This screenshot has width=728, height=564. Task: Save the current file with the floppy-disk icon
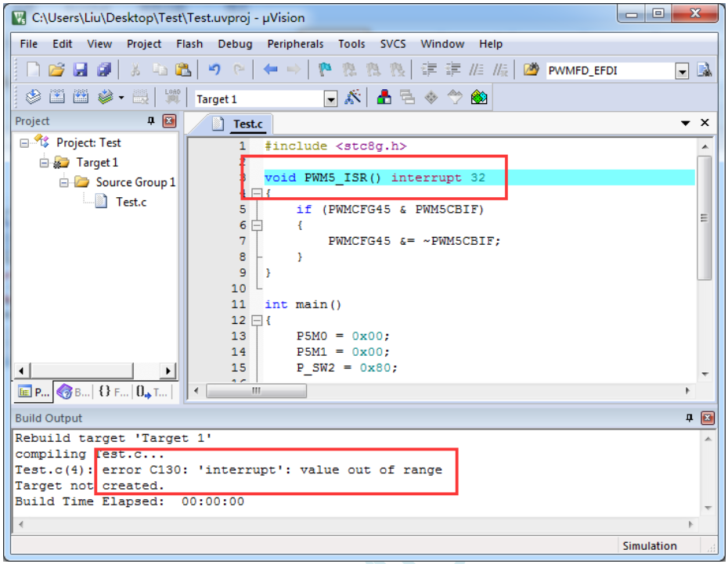pos(81,70)
